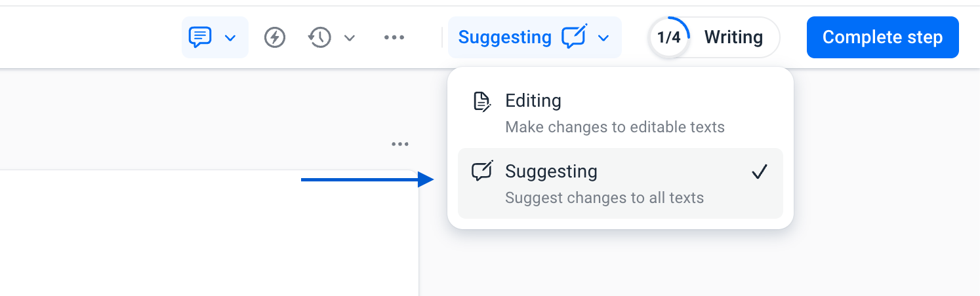Select the Editing mode menu option
The width and height of the screenshot is (980, 296).
coord(620,113)
